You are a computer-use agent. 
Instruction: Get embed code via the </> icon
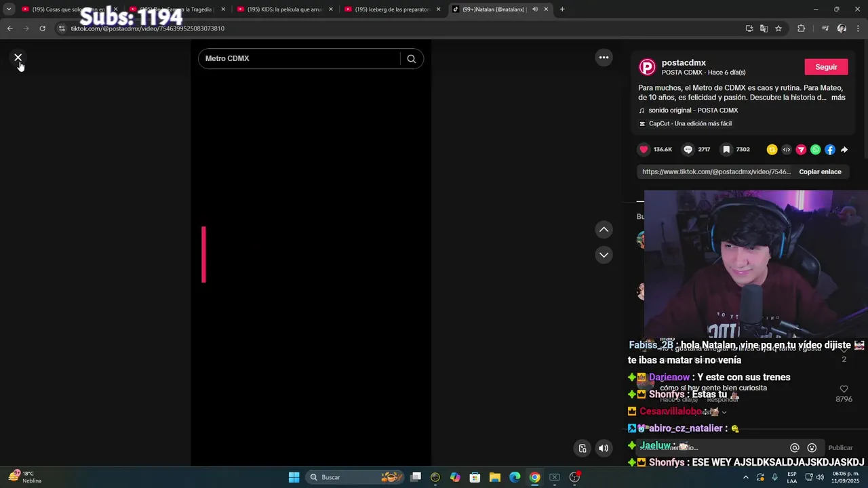click(787, 150)
